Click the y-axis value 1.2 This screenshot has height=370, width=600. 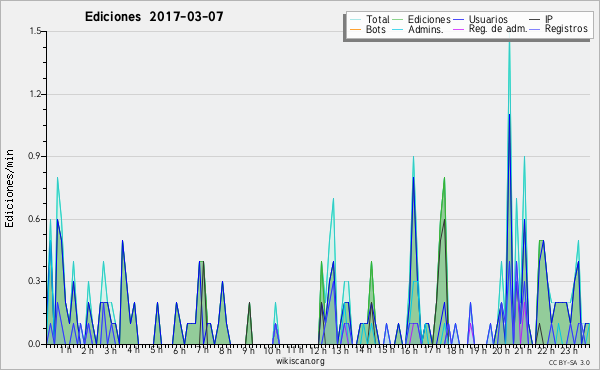pos(35,94)
